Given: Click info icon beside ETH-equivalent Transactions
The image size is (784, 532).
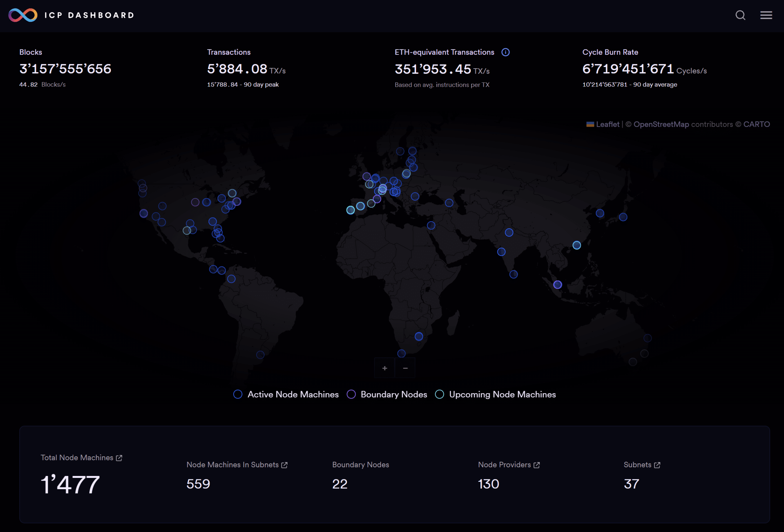Looking at the screenshot, I should coord(505,52).
